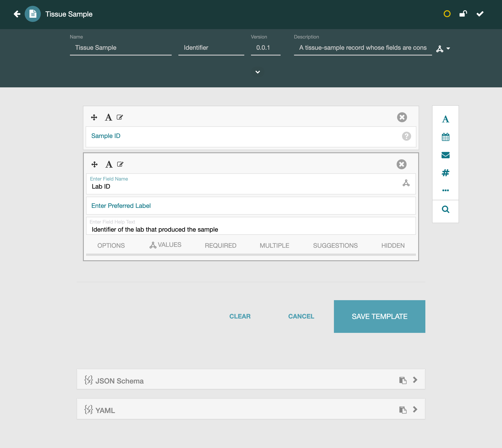Show more field types via ellipsis
This screenshot has width=502, height=448.
coord(445,190)
